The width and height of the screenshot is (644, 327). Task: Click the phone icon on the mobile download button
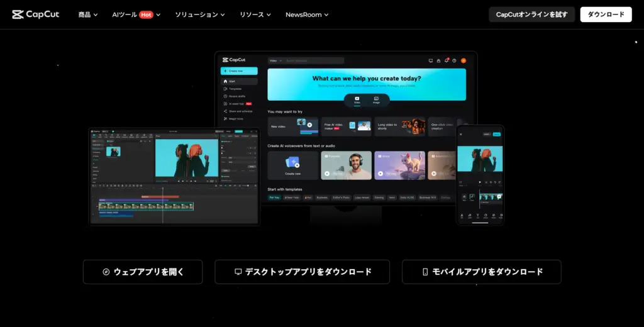[x=425, y=272]
